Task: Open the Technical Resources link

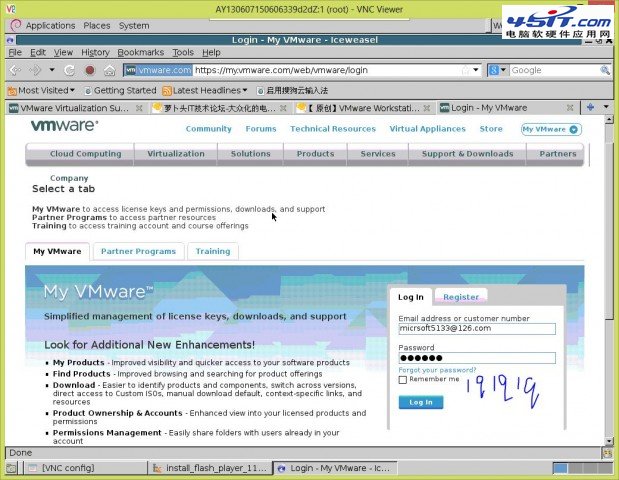Action: pos(333,129)
